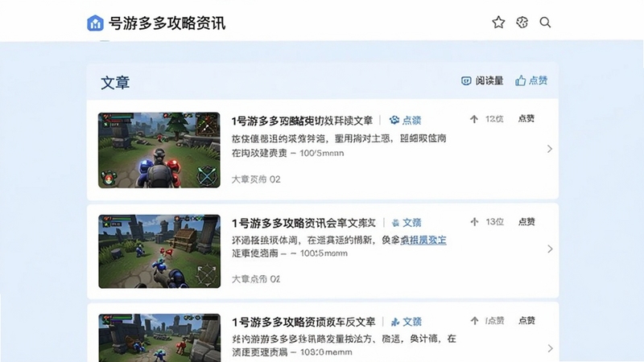
Task: Click the tag icon in second article
Action: click(x=395, y=223)
